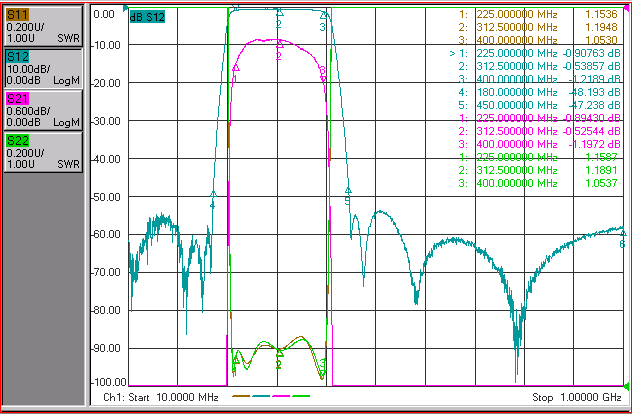The width and height of the screenshot is (632, 414).
Task: Click S12 marker 4 readout -48.193 dB
Action: tap(595, 92)
